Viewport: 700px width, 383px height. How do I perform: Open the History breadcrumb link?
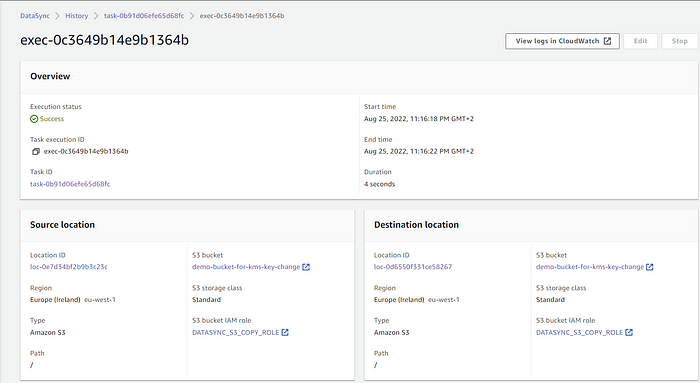coord(77,16)
